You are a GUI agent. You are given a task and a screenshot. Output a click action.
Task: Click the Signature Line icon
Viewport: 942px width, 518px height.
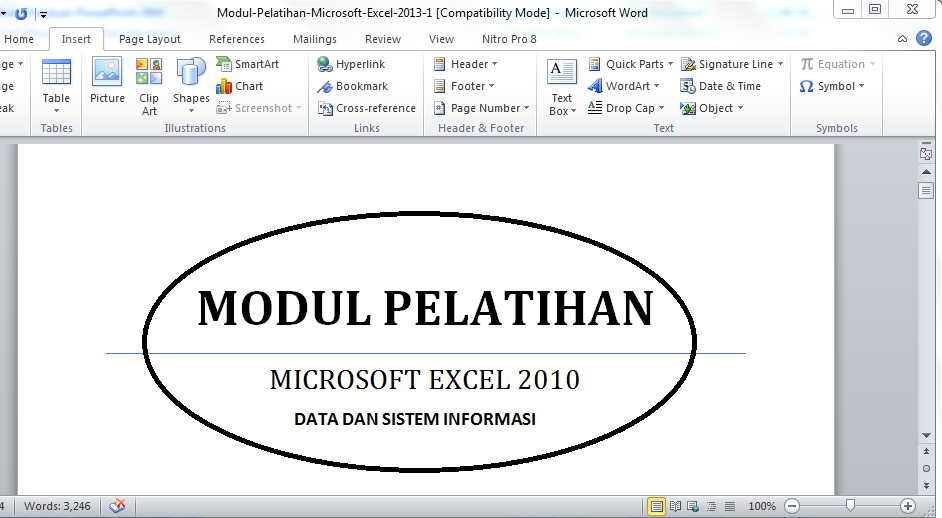click(688, 64)
